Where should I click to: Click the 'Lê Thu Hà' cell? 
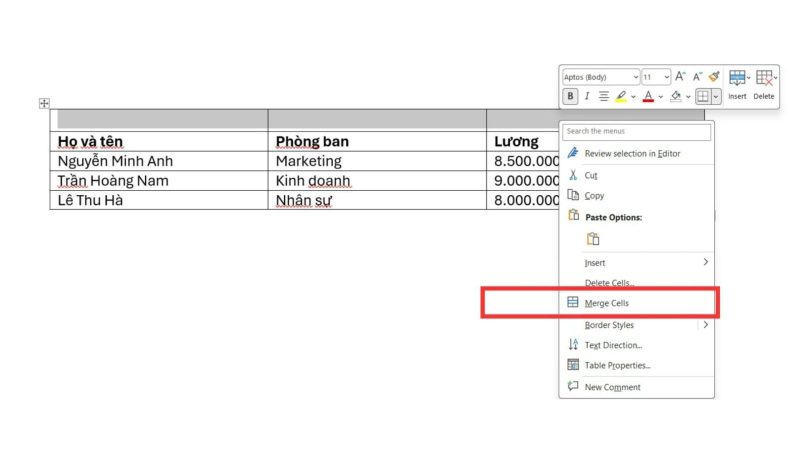coord(159,200)
